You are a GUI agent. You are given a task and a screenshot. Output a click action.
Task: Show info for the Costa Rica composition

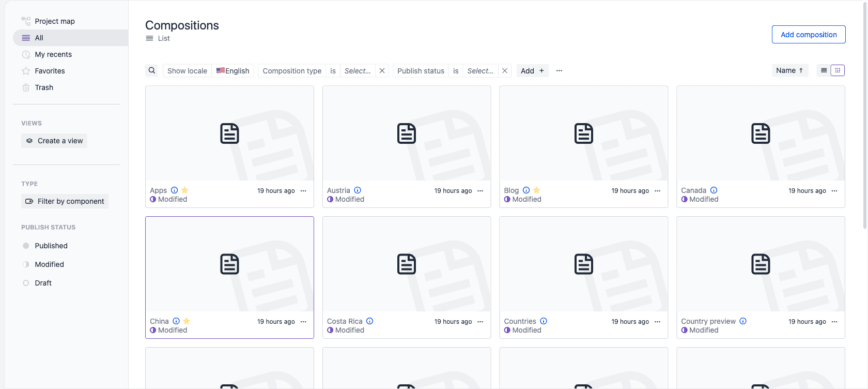[370, 321]
